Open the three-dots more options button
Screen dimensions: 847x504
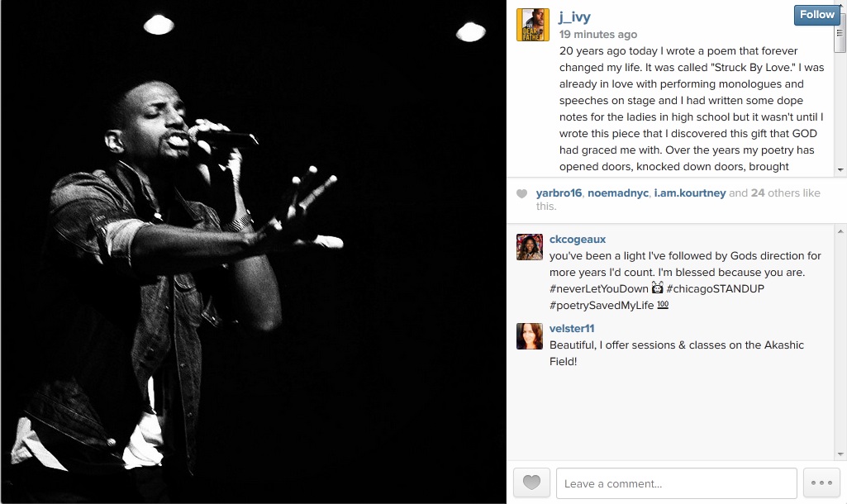(x=821, y=483)
